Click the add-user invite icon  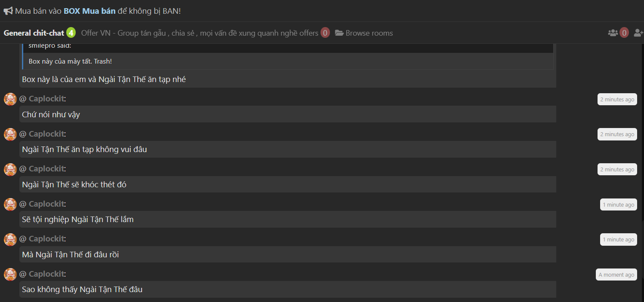(x=638, y=33)
